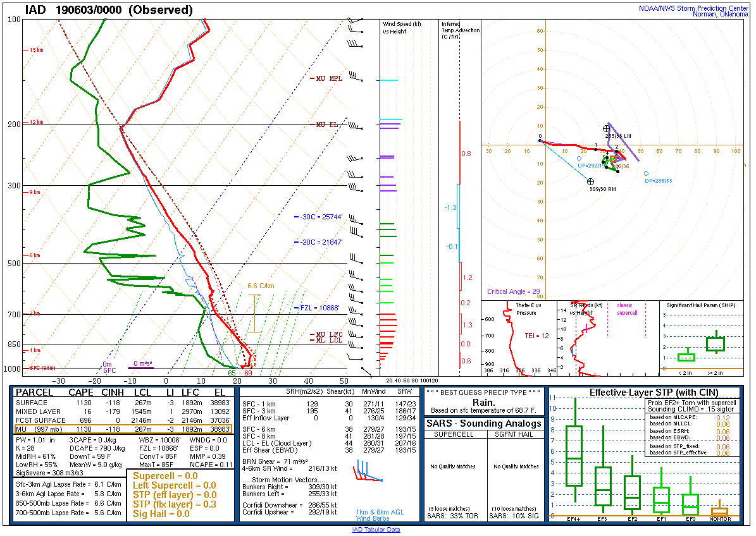The image size is (756, 536).
Task: Click the SARS: 33% TOR result
Action: click(x=453, y=516)
